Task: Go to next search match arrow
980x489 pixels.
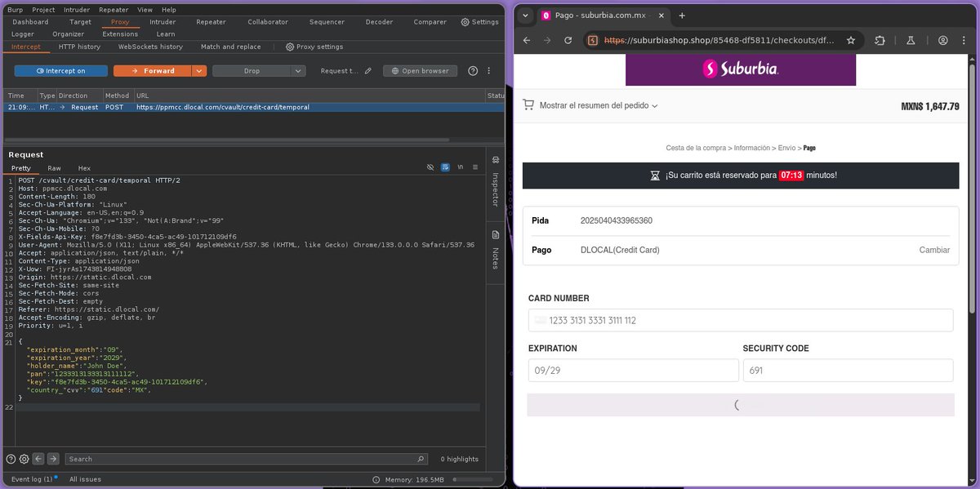Action: [x=53, y=459]
